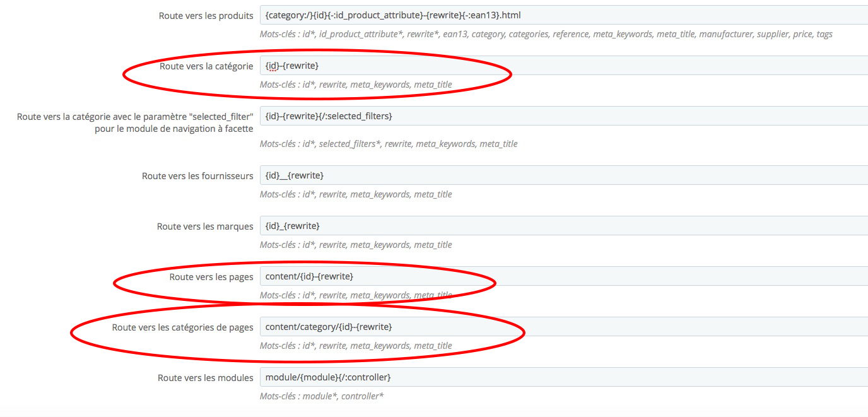This screenshot has height=417, width=868.
Task: Focus the selected_filters category route field
Action: 564,116
